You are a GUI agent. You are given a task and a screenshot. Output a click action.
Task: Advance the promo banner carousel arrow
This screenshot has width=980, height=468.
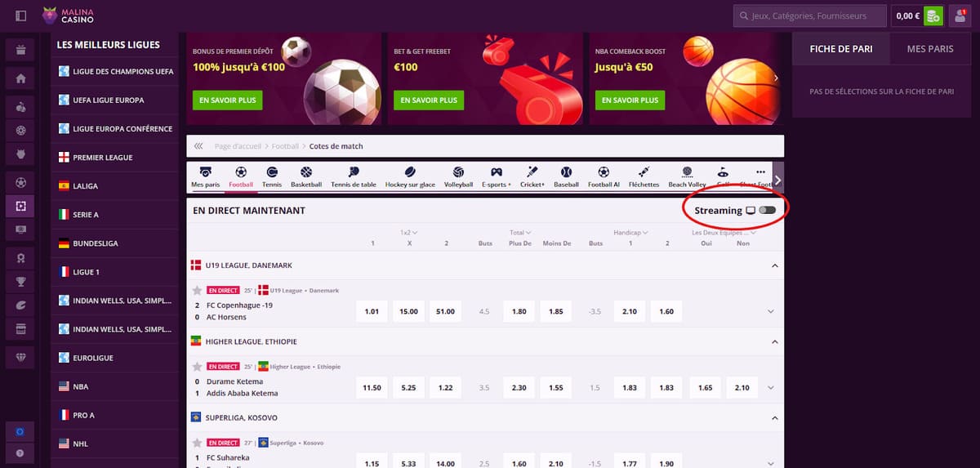(x=776, y=78)
